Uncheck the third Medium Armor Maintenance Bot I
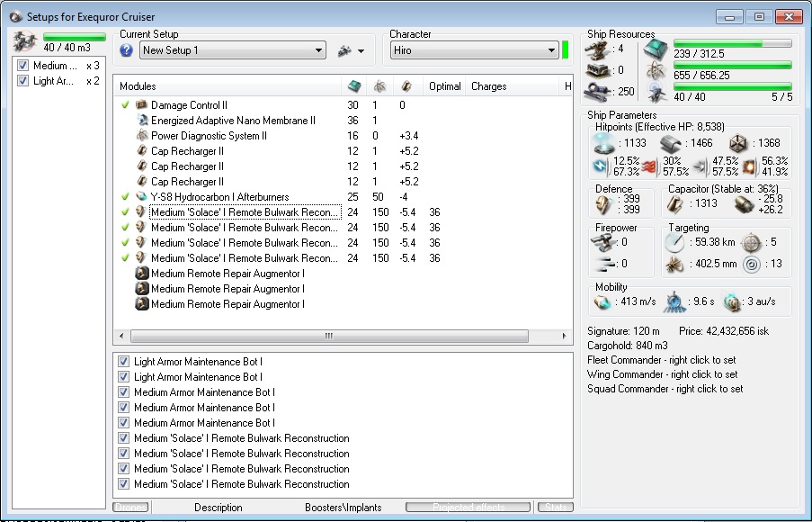Viewport: 812px width, 522px height. (x=123, y=422)
